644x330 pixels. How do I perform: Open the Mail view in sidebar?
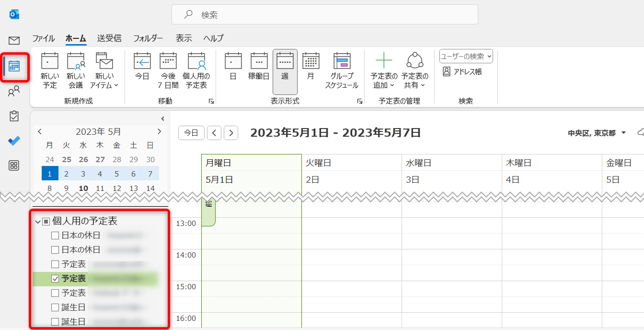point(14,41)
